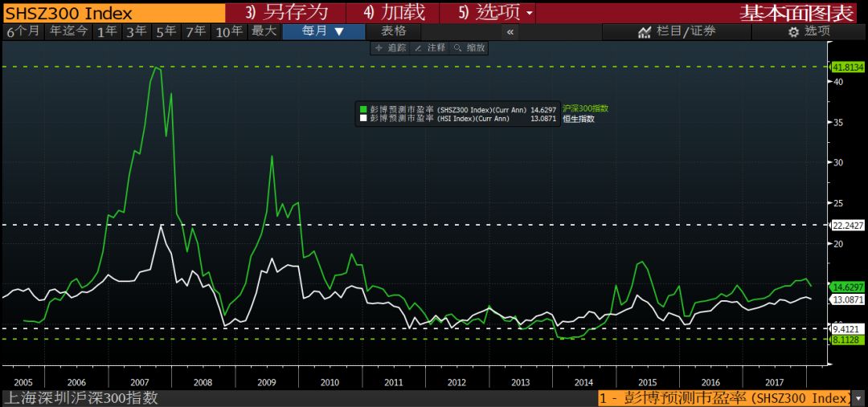Choose the 10年 time range
Viewport: 868px width, 407px height.
(x=229, y=31)
